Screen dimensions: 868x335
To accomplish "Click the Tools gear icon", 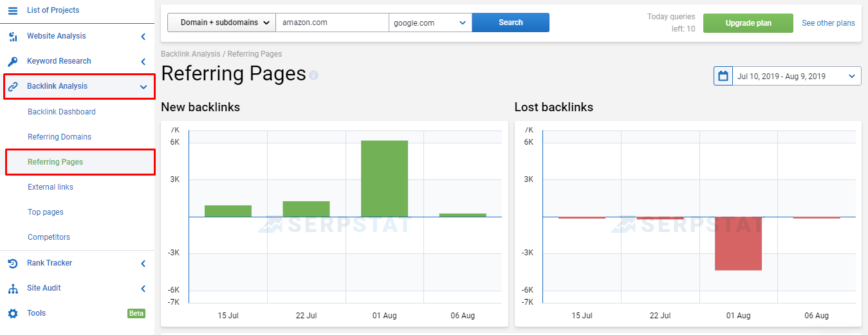I will (x=13, y=314).
